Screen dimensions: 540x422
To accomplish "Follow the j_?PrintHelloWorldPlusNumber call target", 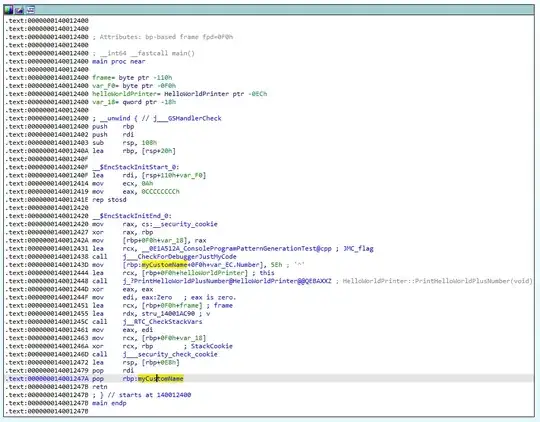I will (227, 281).
